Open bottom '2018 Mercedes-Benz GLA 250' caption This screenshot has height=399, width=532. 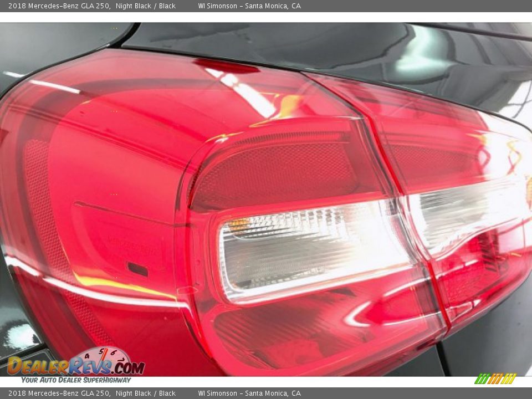tap(59, 393)
